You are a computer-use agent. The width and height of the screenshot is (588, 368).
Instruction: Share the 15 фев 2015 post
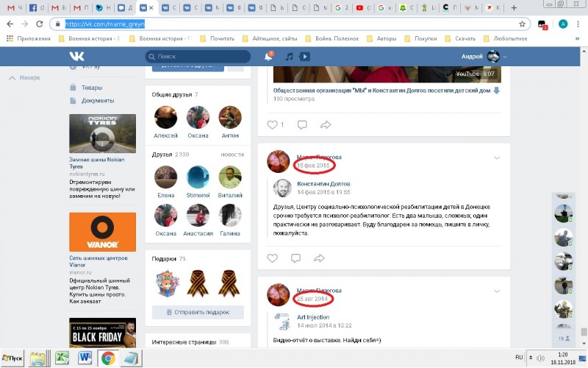click(x=319, y=258)
